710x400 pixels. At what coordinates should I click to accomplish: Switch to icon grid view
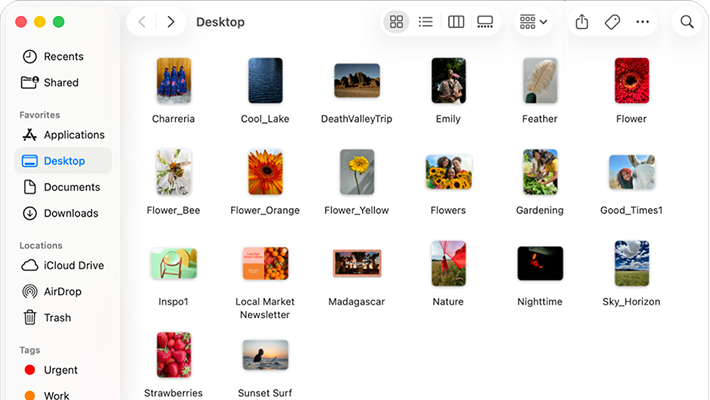pos(396,22)
